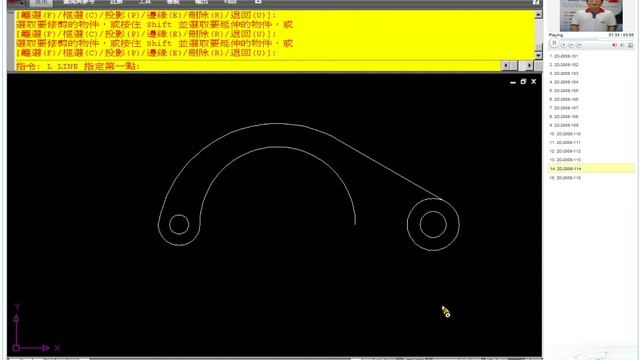The height and width of the screenshot is (360, 640).
Task: Minimize the drawing viewport window
Action: click(x=513, y=82)
